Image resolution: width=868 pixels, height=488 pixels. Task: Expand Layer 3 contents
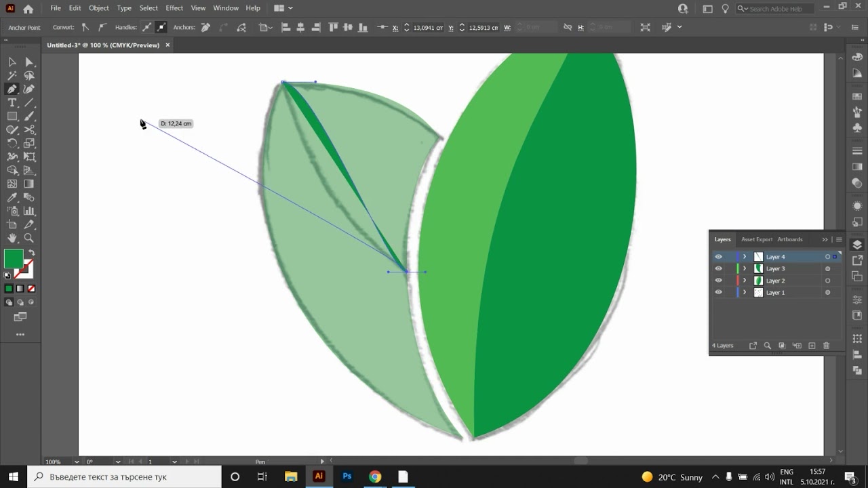(745, 268)
